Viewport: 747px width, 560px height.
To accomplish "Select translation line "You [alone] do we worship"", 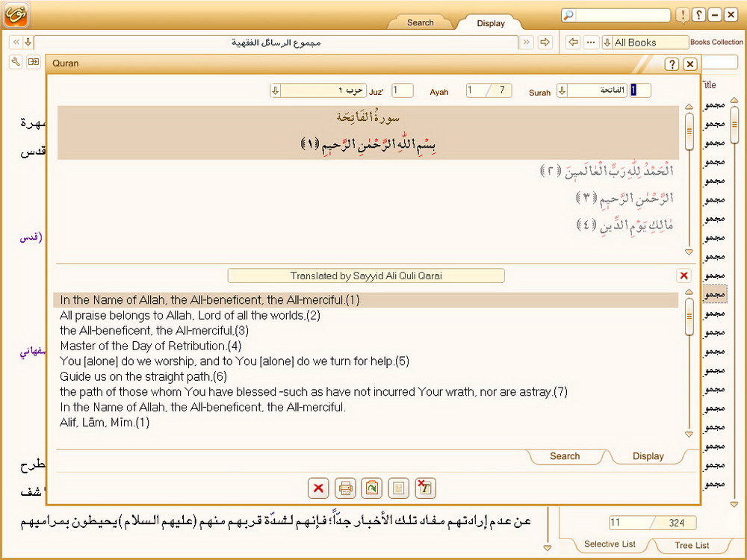I will 235,361.
